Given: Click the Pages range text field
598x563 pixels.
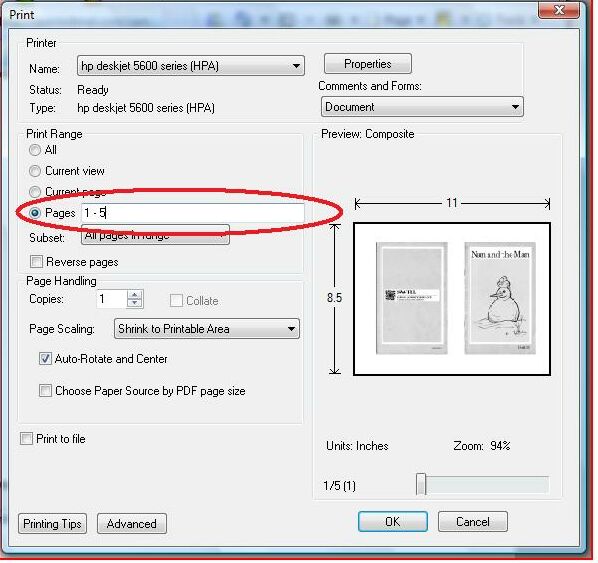Looking at the screenshot, I should (x=193, y=213).
